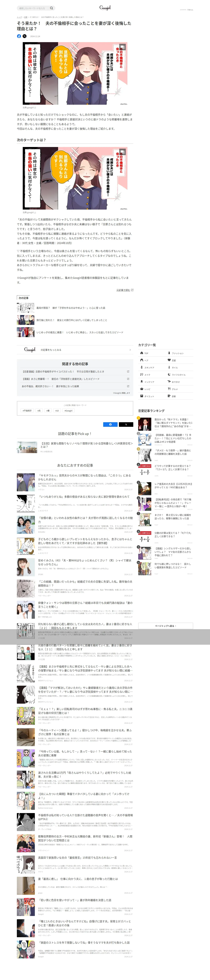The image size is (210, 980).
Task: Open 「若い男に色目を使いやがって…」article
Action: tap(75, 907)
